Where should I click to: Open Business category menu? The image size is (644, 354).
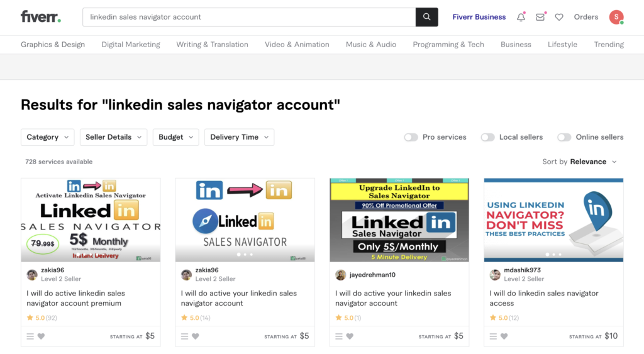(x=516, y=45)
